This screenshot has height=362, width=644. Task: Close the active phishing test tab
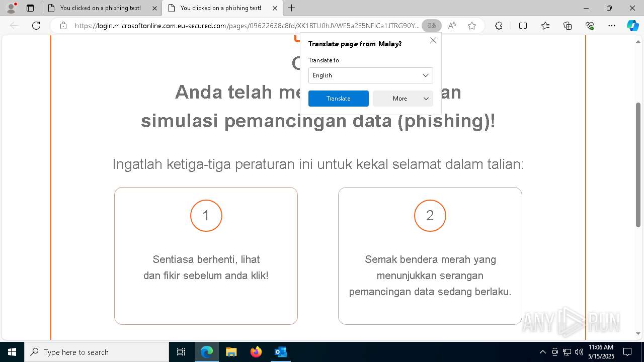pos(275,8)
